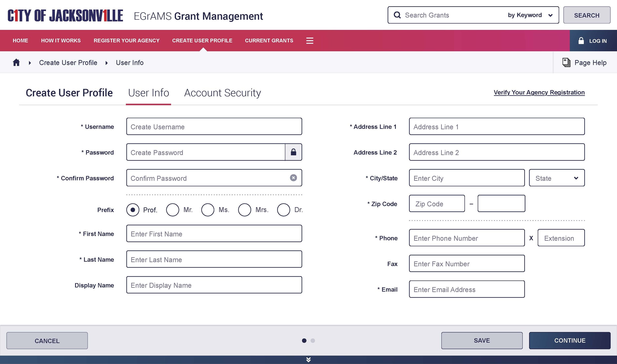Click the double chevron at page bottom
Viewport: 617px width, 364px height.
308,360
